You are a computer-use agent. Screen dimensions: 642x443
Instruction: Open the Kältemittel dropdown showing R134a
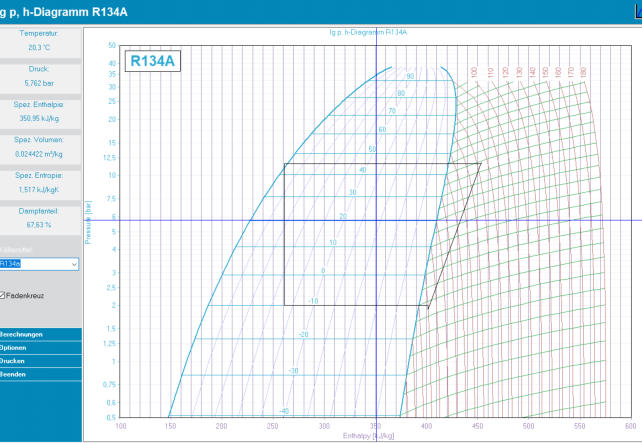click(x=39, y=264)
